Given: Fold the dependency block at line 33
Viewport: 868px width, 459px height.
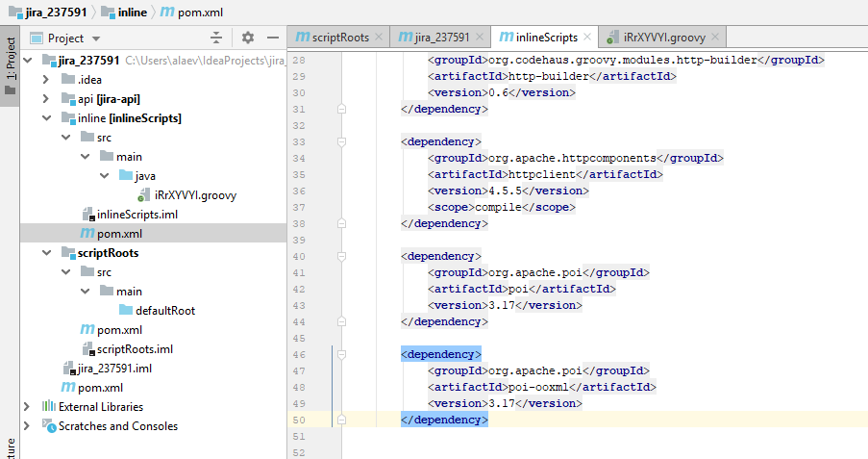Looking at the screenshot, I should point(341,141).
